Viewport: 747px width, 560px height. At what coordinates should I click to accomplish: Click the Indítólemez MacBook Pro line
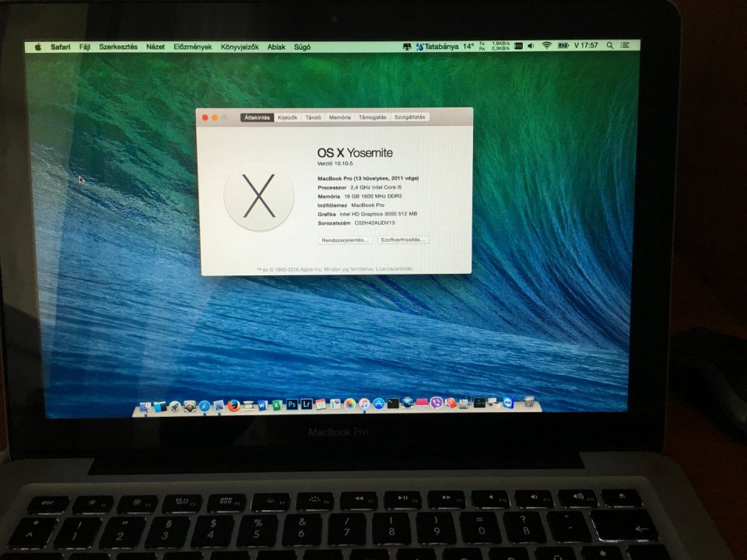(351, 205)
